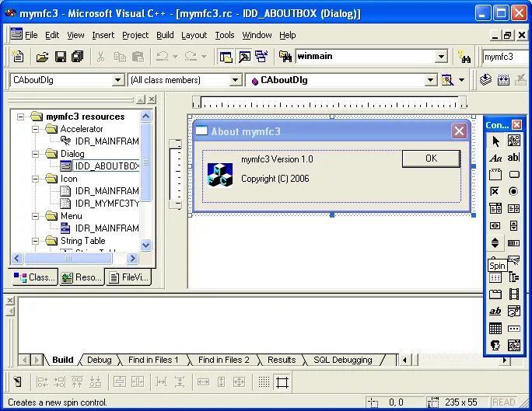532x411 pixels.
Task: Toggle the dialog grid dots button
Action: (264, 382)
